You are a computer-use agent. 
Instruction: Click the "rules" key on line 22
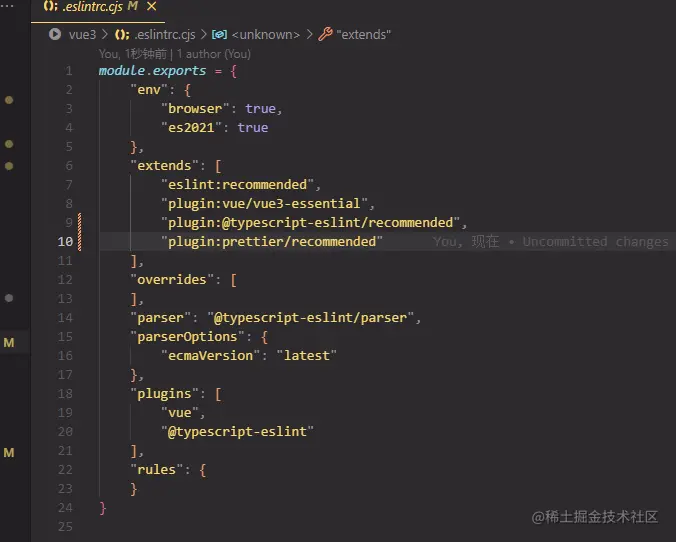click(156, 470)
